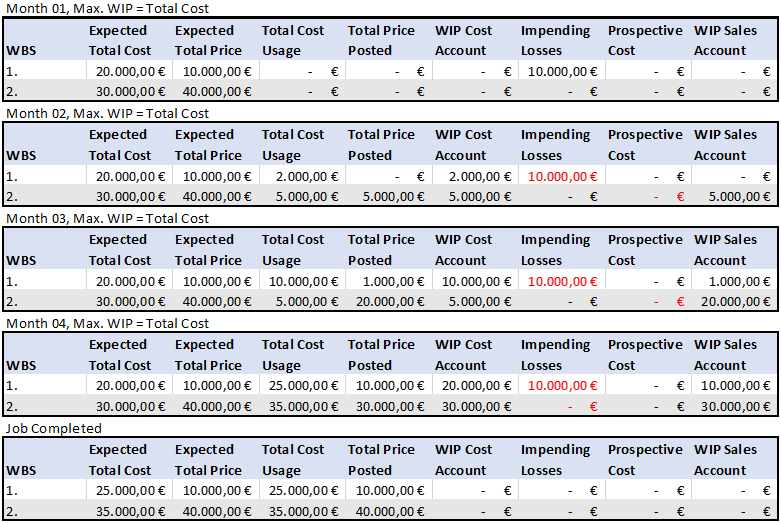Click Month 04 Total Cost Usage 25.000,00 € cell

[x=300, y=386]
